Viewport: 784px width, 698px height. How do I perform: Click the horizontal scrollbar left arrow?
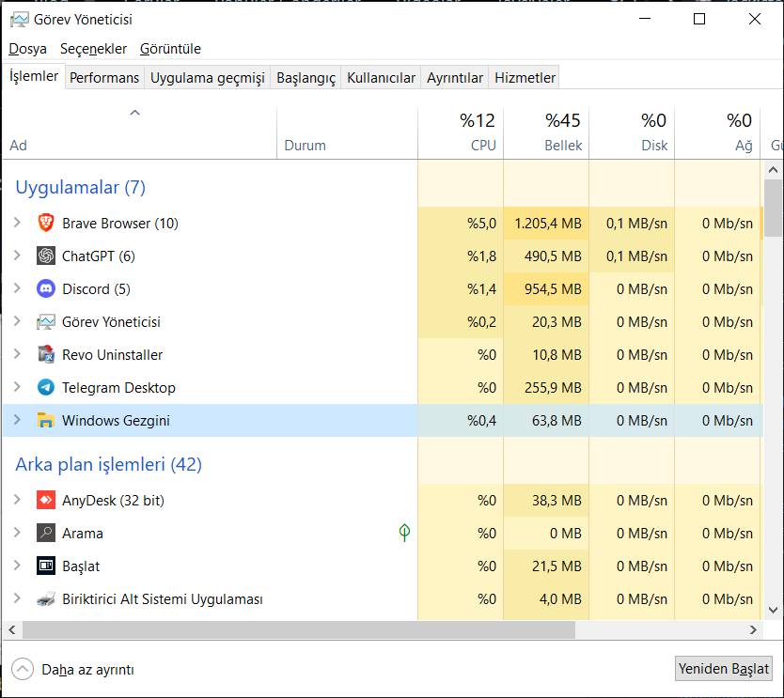coord(12,630)
